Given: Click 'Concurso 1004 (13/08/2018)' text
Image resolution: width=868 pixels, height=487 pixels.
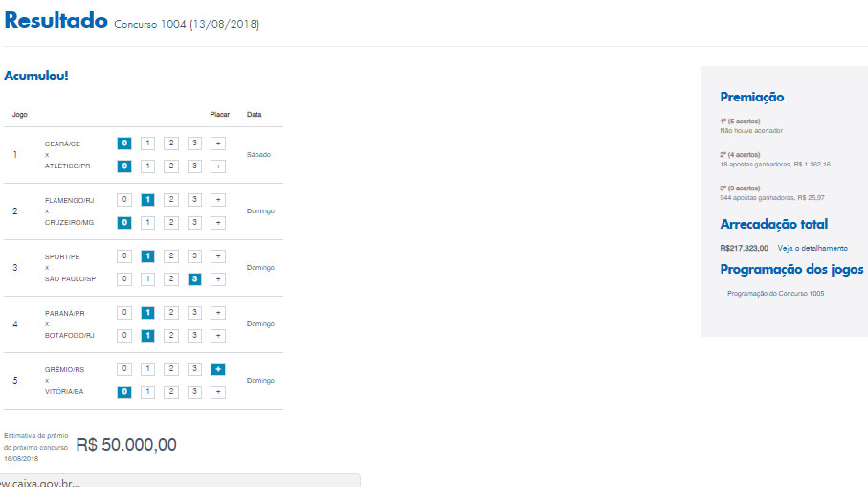Looking at the screenshot, I should pyautogui.click(x=187, y=24).
